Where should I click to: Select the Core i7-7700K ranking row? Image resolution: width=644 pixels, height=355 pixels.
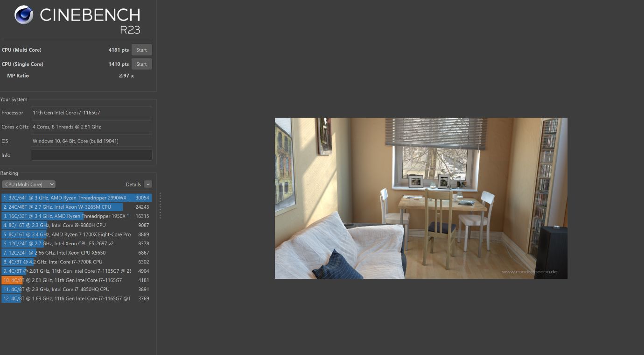(x=77, y=262)
